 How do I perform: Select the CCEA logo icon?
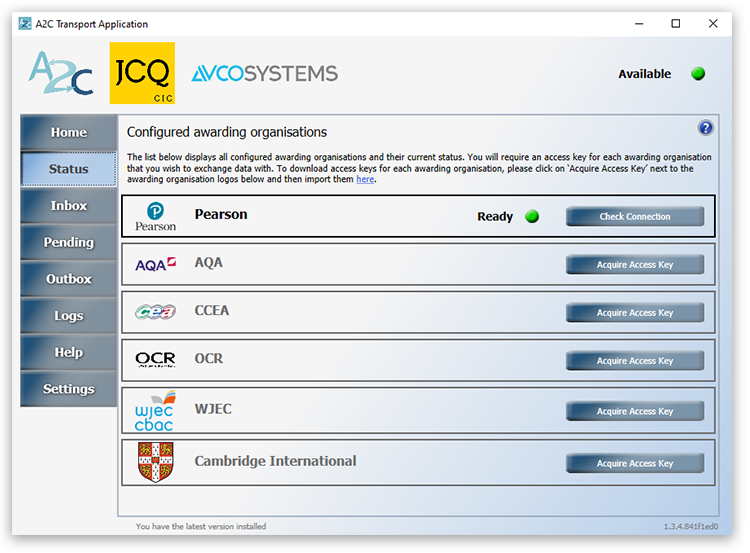pos(155,312)
